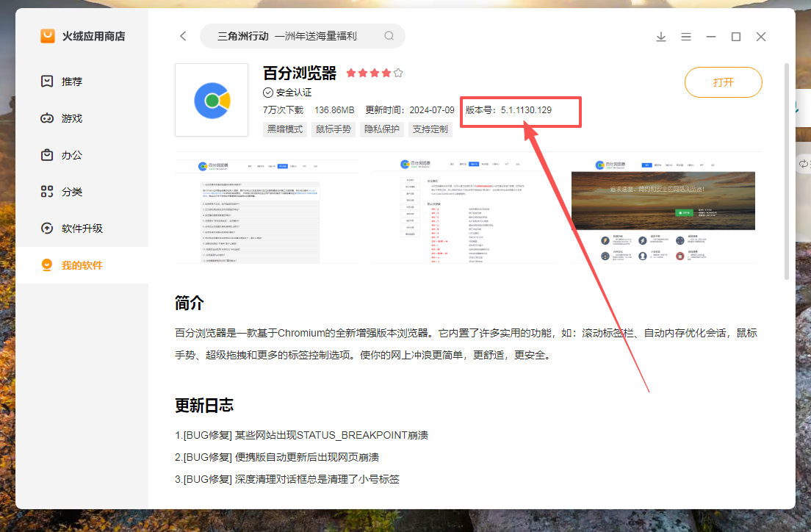Go to the 游戏 section
The width and height of the screenshot is (811, 532).
(72, 118)
